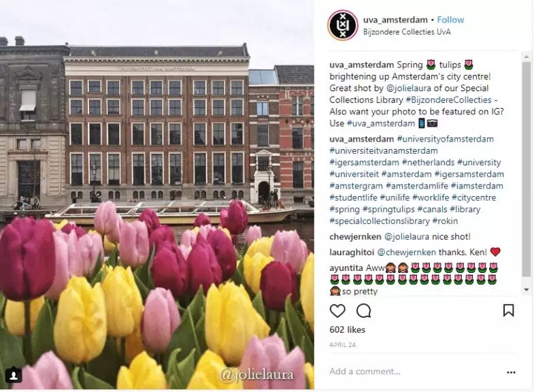Visit commenter chewjernken's profile

(x=355, y=237)
